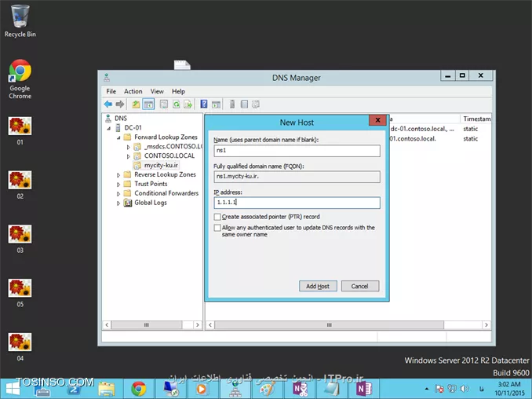This screenshot has height=399, width=532.
Task: Click the toolbar icon right of server tower
Action: tap(244, 104)
